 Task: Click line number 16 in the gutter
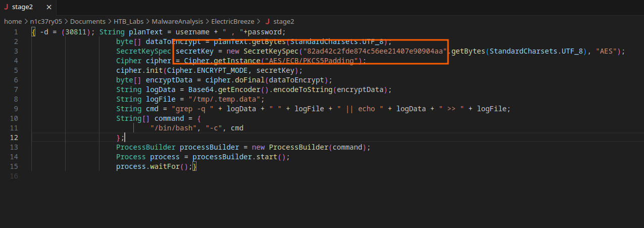click(x=14, y=176)
